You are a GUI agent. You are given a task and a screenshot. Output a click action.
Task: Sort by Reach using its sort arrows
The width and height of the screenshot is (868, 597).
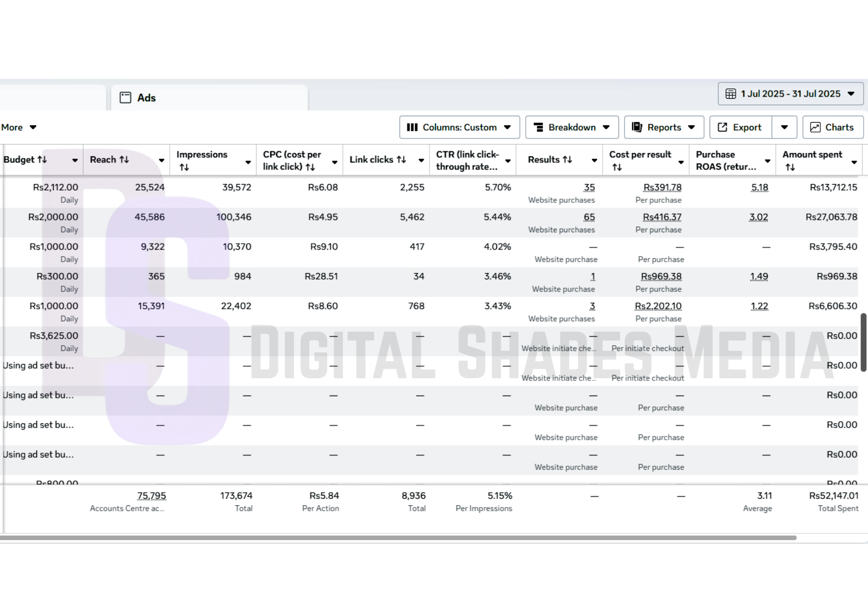124,160
